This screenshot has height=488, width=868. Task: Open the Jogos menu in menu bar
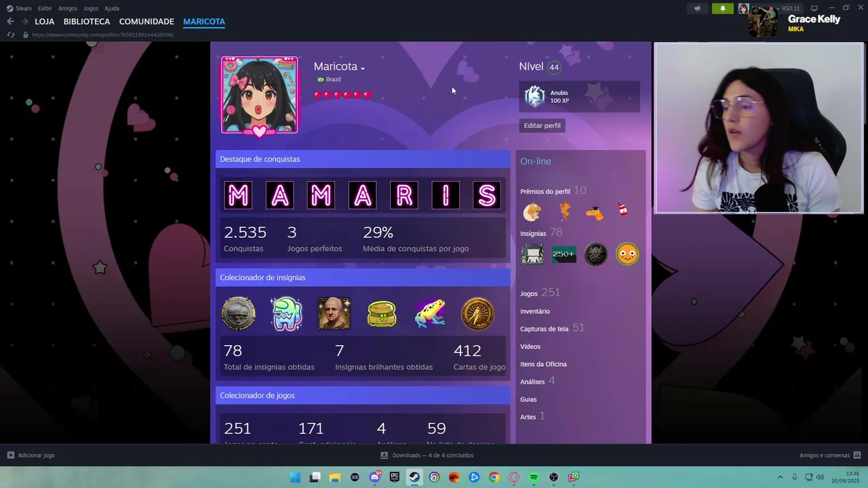point(91,8)
